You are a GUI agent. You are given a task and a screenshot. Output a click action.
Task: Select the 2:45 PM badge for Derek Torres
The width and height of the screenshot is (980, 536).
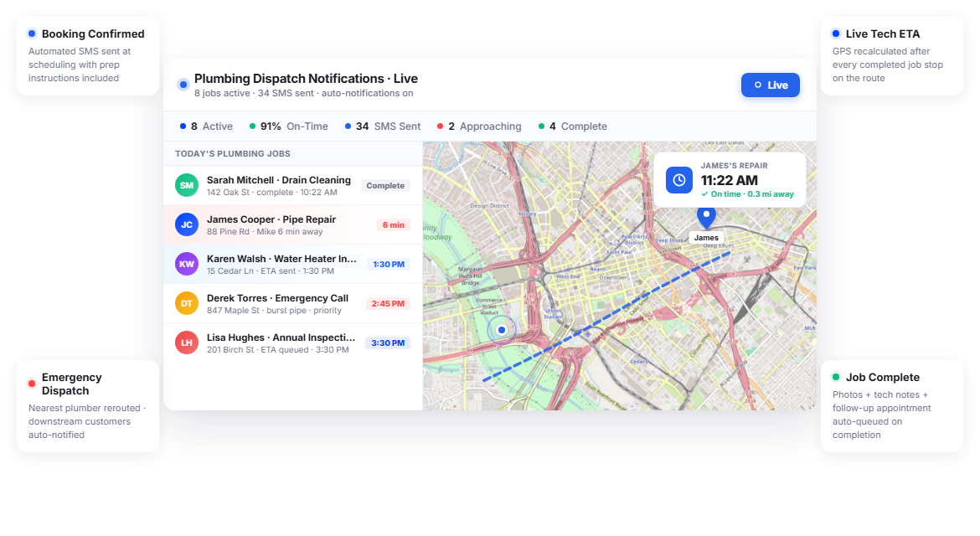coord(388,304)
